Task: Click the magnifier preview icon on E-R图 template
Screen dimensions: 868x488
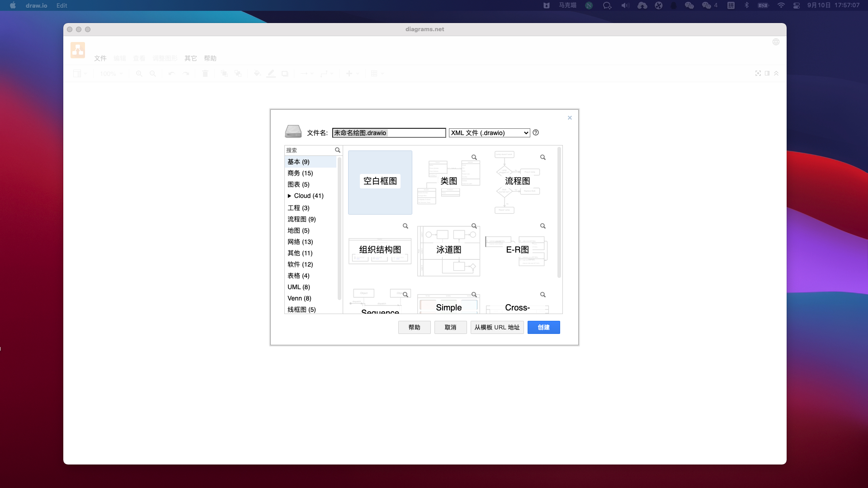Action: [x=543, y=226]
